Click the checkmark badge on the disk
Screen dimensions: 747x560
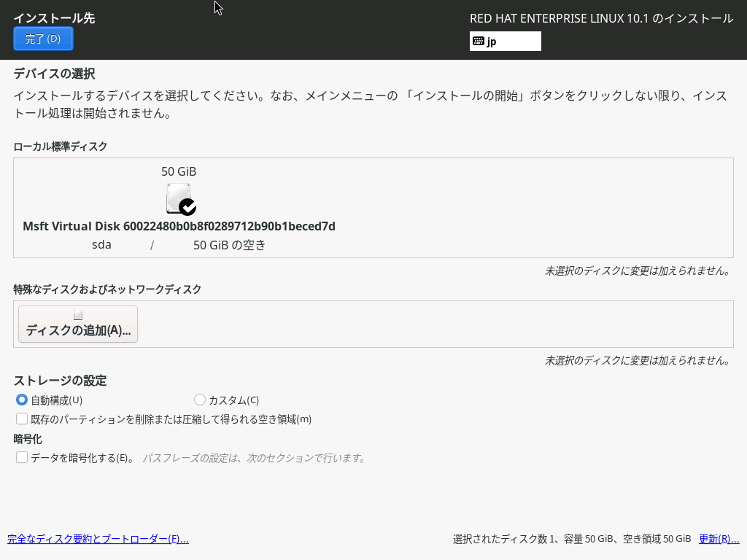point(187,207)
